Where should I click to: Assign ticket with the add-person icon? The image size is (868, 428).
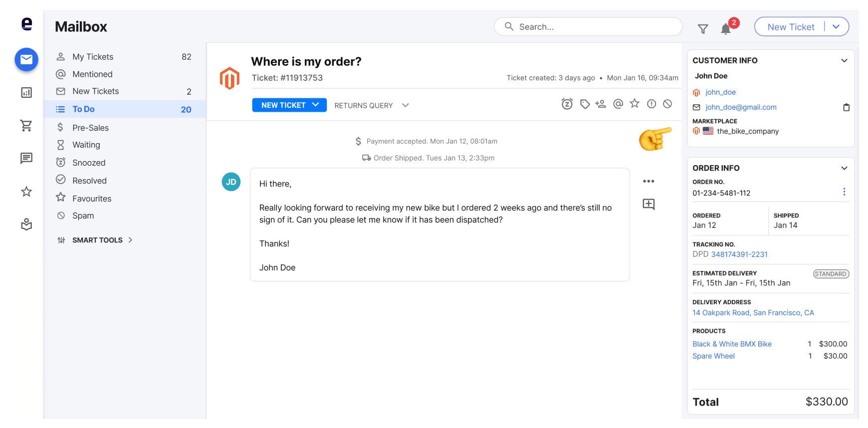[x=601, y=104]
